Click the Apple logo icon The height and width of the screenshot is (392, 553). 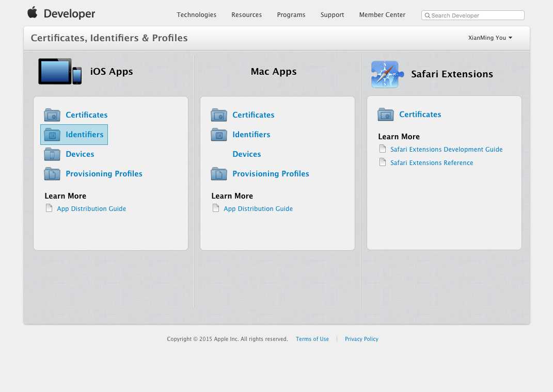(x=33, y=12)
